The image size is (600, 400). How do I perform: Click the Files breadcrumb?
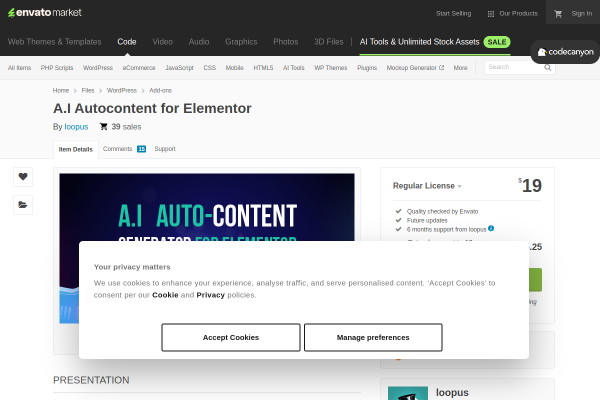(x=88, y=91)
